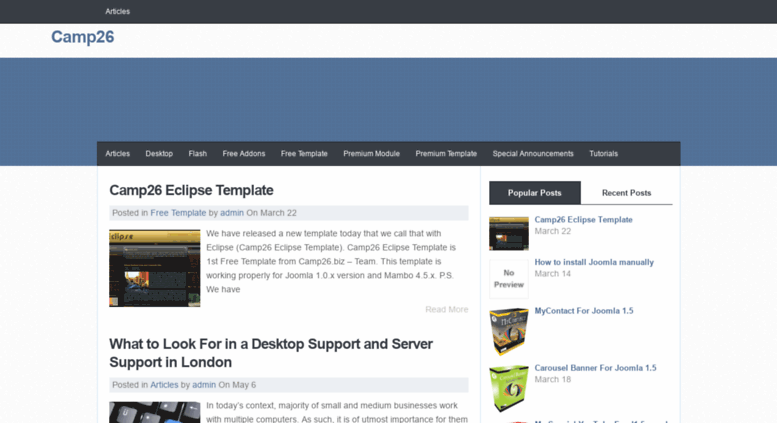
Task: Open Special Announcements menu item
Action: (x=533, y=154)
